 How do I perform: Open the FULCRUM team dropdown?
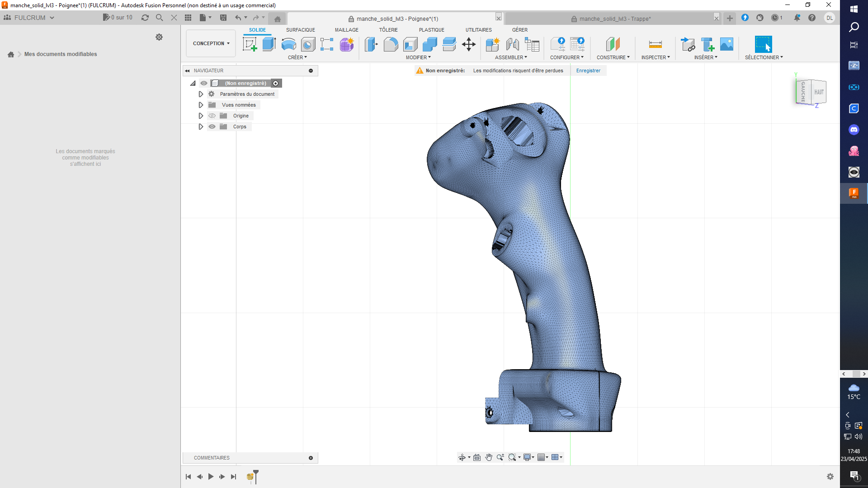click(x=29, y=18)
